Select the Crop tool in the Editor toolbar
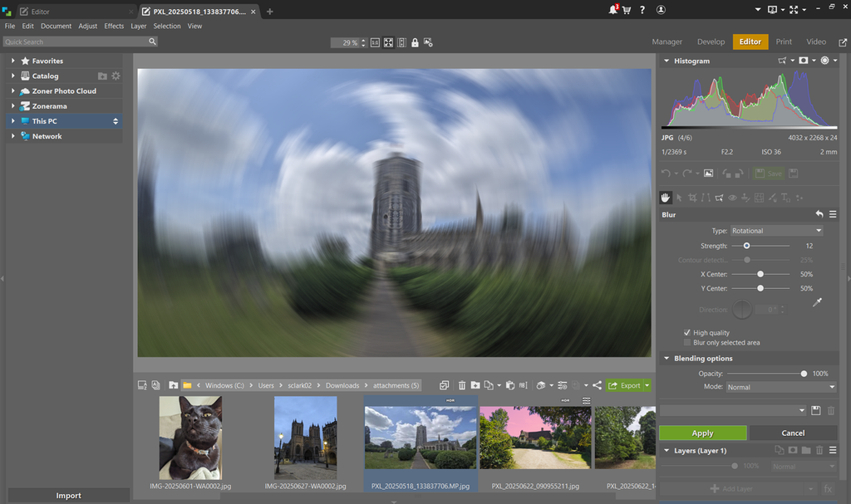The width and height of the screenshot is (851, 504). (x=693, y=198)
